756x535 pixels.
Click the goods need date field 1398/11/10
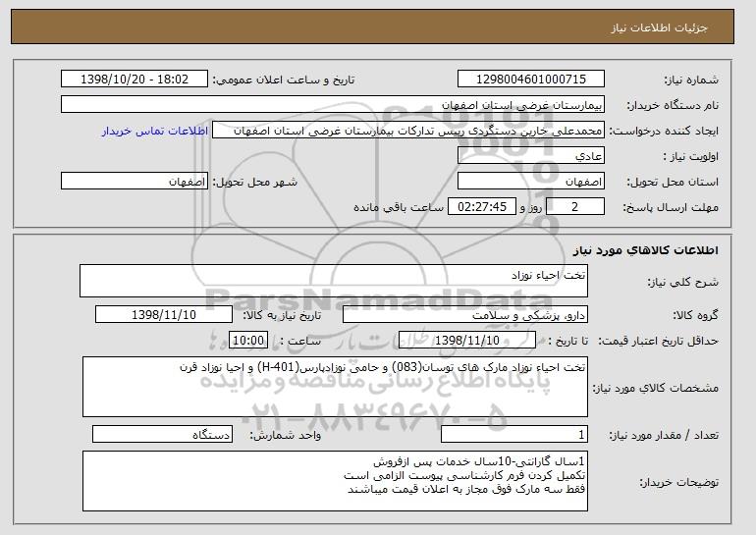pyautogui.click(x=164, y=315)
